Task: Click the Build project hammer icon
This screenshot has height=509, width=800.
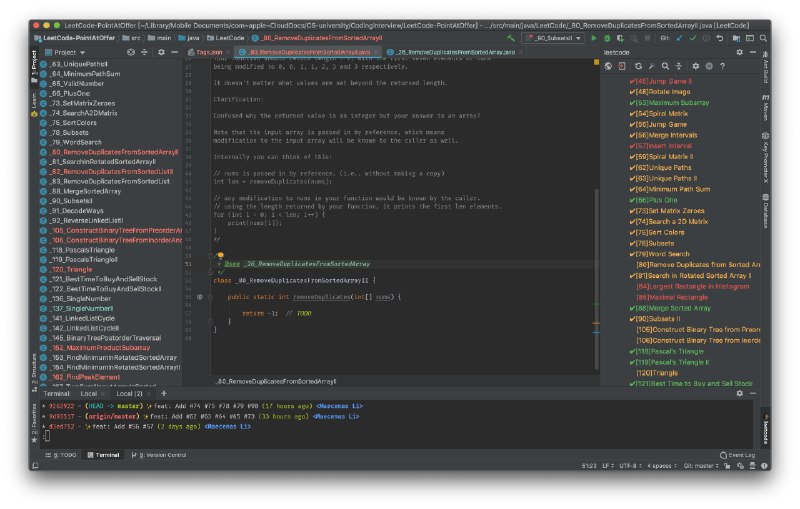Action: point(512,38)
